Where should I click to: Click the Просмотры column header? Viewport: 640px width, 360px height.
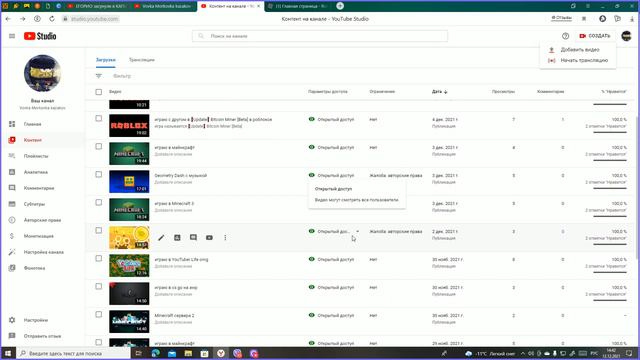coord(503,92)
